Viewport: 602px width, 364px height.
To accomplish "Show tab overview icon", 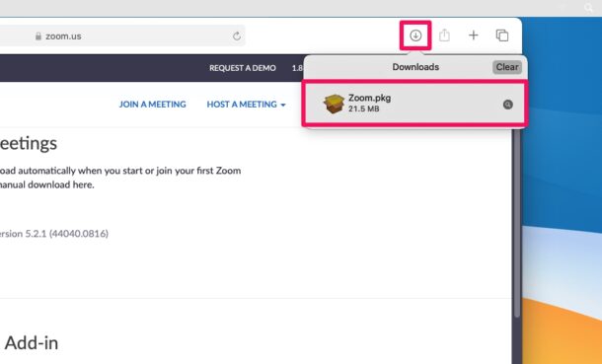I will tap(502, 36).
